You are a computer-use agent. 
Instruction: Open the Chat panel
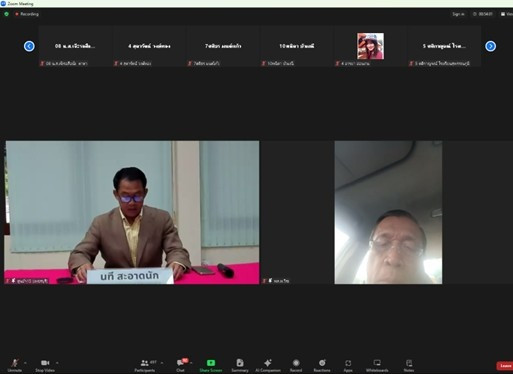(x=180, y=365)
